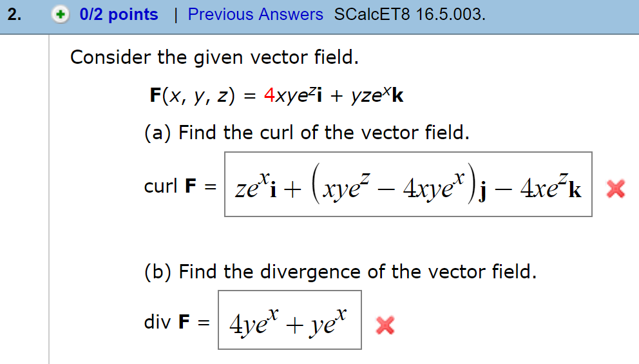Click the 'div F =' label
Image resolution: width=639 pixels, height=364 pixels.
[177, 322]
